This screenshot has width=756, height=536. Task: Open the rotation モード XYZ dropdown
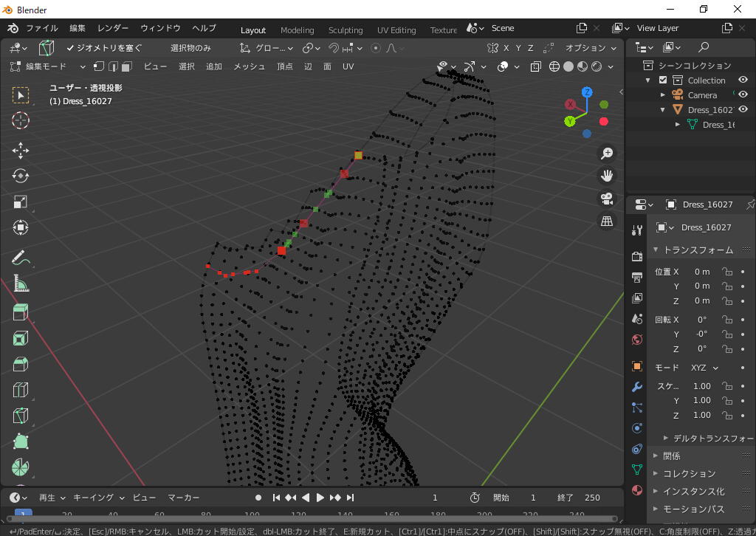click(x=704, y=368)
